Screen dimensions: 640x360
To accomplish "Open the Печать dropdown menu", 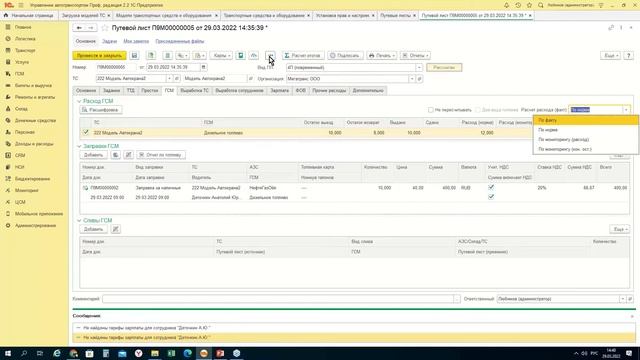I will (381, 56).
